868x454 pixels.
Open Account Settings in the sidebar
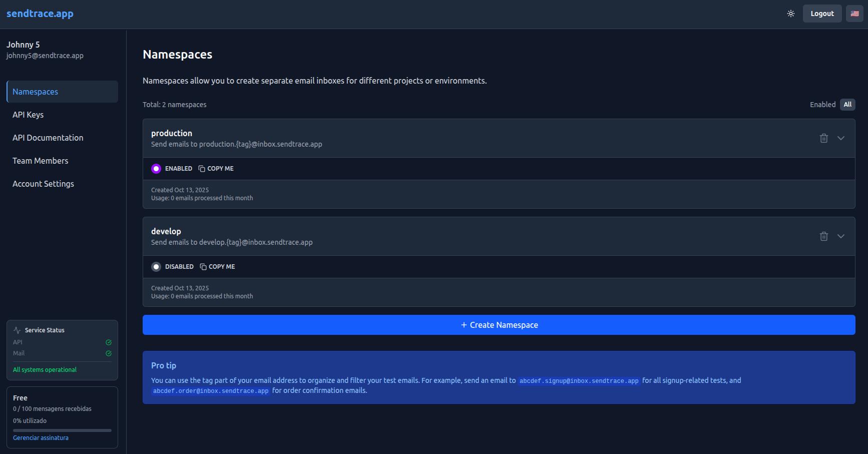click(x=43, y=184)
